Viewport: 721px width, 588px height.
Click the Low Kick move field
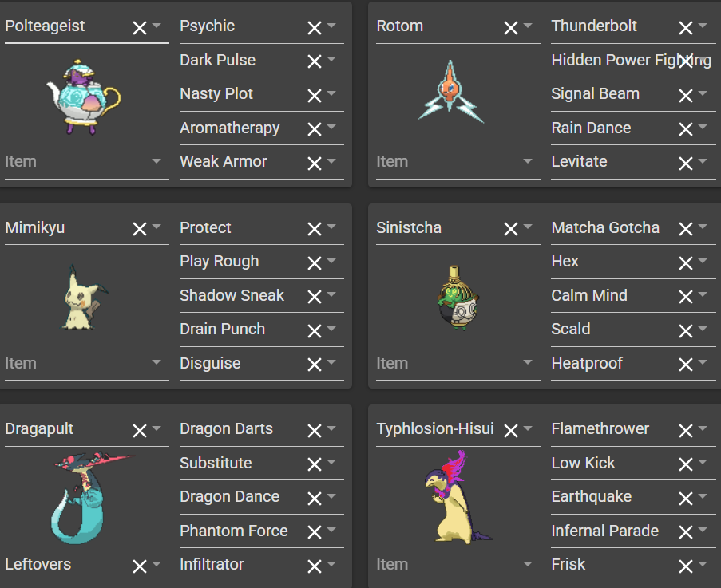[633, 464]
